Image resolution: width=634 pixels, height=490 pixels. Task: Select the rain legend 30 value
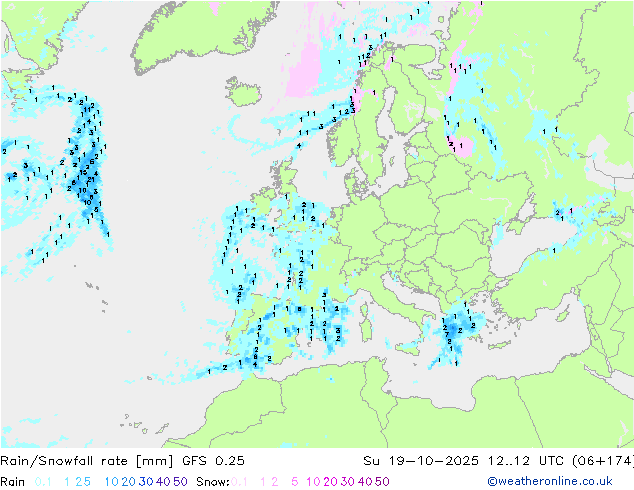click(x=146, y=482)
